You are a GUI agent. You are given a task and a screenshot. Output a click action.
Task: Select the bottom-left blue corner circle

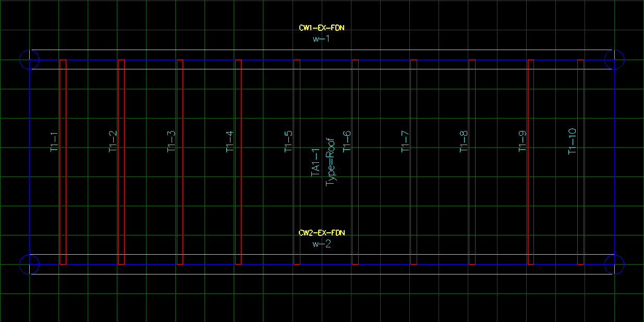coord(29,264)
